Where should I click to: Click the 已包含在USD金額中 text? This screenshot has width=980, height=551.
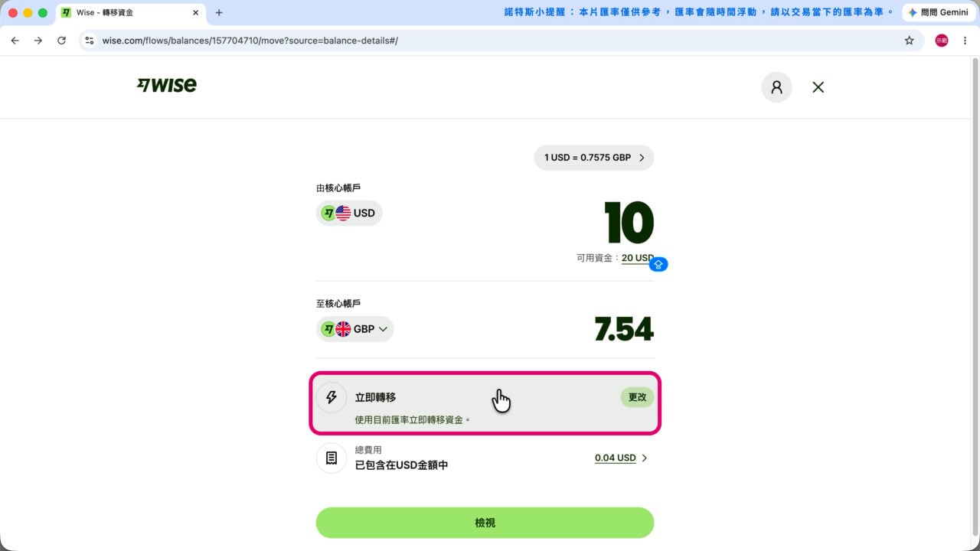pos(401,465)
